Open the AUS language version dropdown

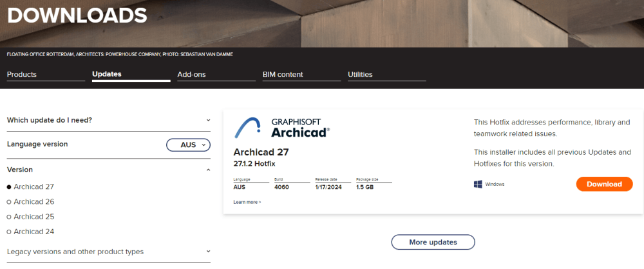(x=188, y=145)
